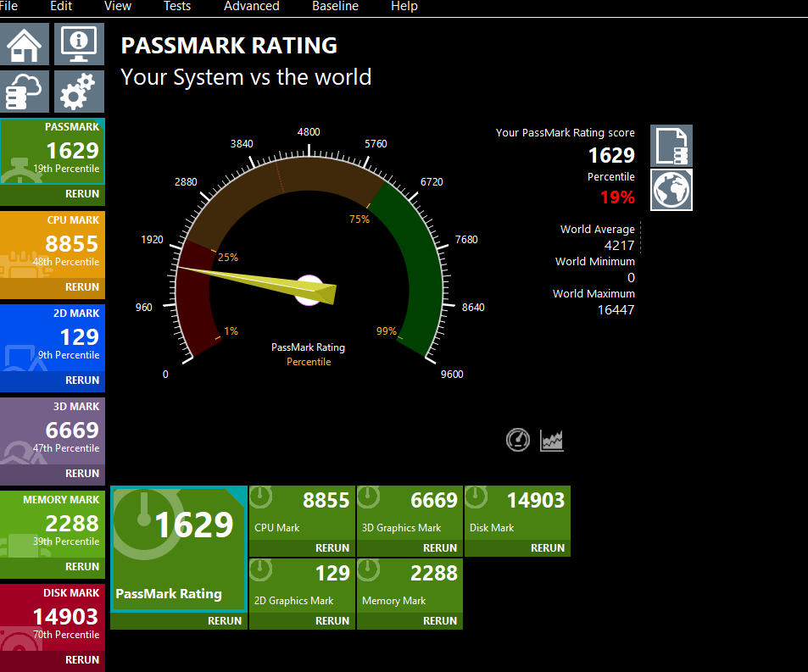
Task: Rerun the PassMark test from sidebar
Action: pos(82,194)
